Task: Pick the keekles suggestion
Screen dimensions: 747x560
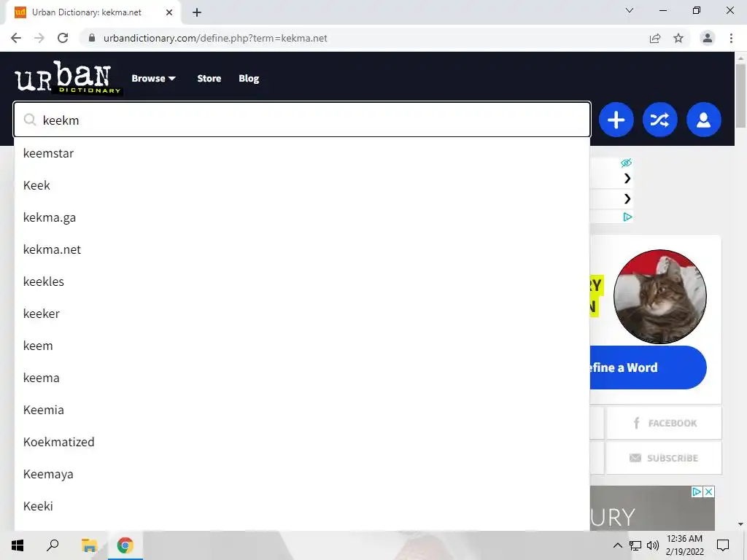Action: [x=302, y=281]
